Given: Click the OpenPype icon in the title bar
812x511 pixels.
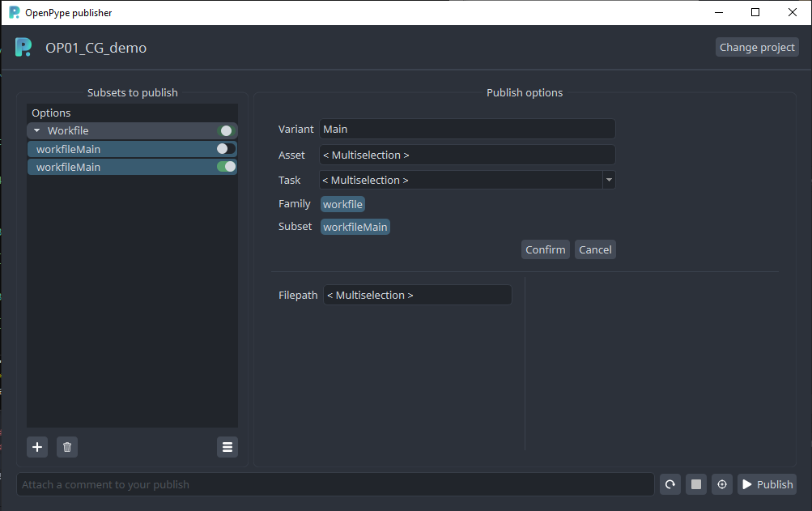Looking at the screenshot, I should 12,12.
